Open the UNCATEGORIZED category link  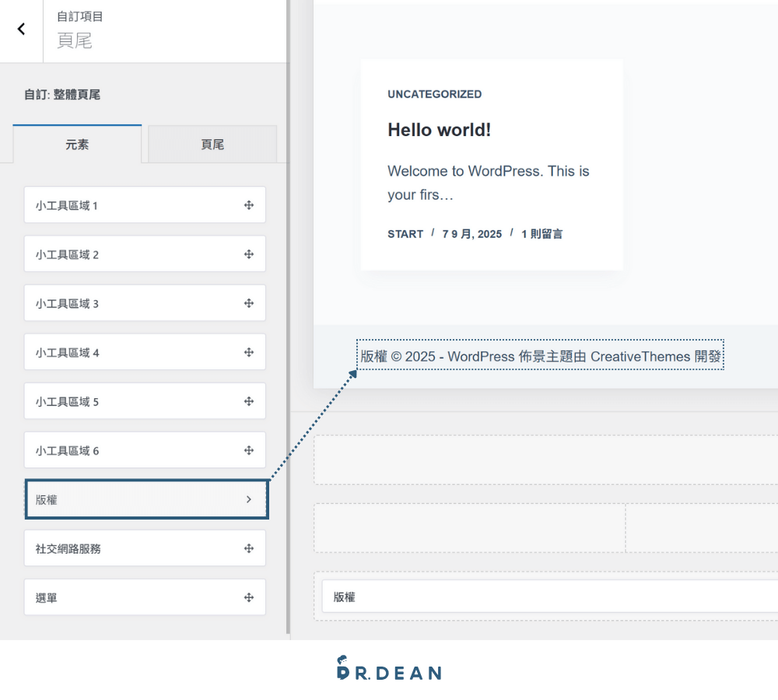coord(435,94)
